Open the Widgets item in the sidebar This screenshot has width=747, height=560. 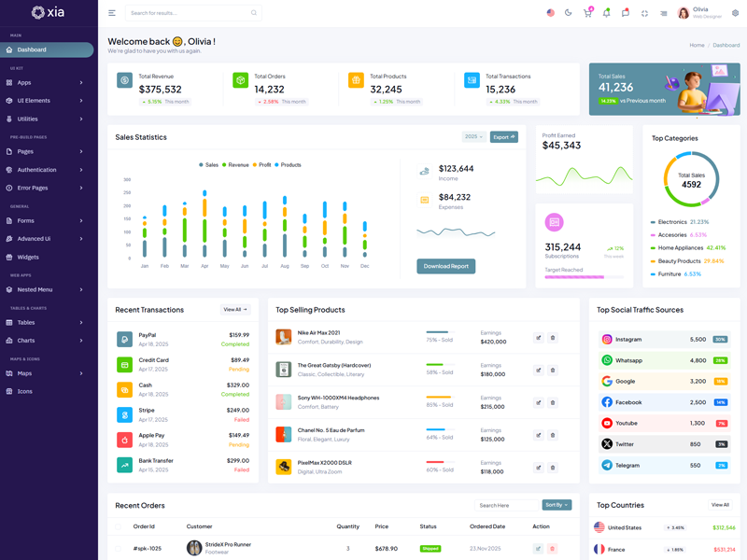click(x=28, y=257)
